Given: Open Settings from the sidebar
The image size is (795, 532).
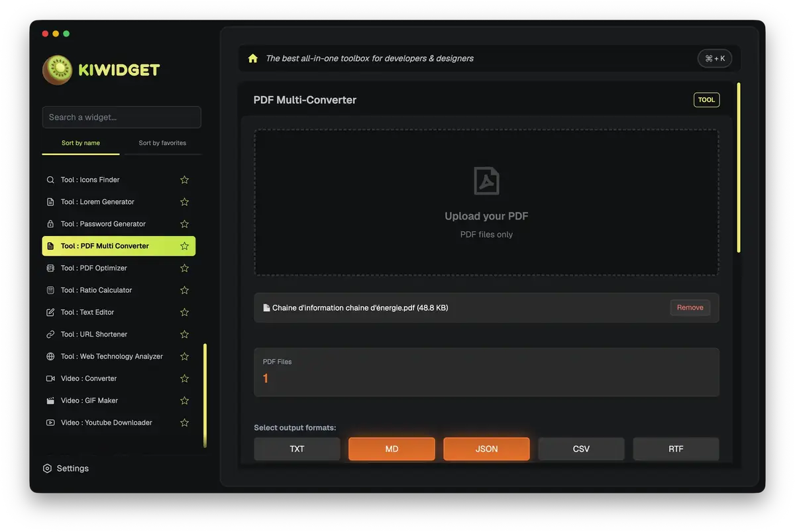Looking at the screenshot, I should [66, 468].
